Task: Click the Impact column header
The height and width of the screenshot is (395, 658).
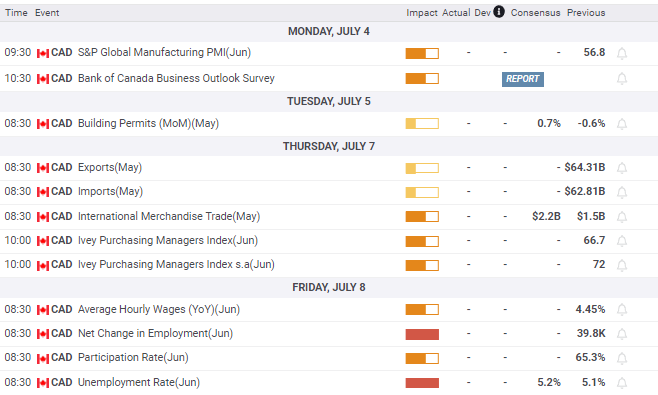Action: click(422, 13)
